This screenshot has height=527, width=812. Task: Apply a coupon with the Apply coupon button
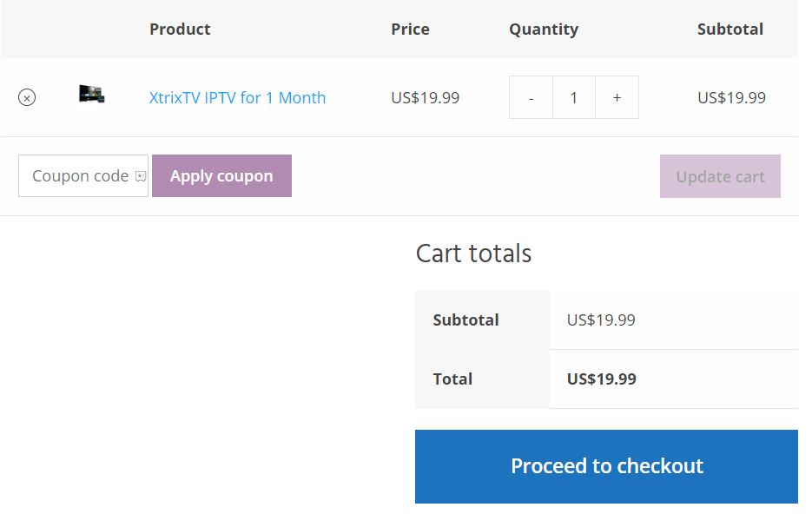pyautogui.click(x=221, y=175)
